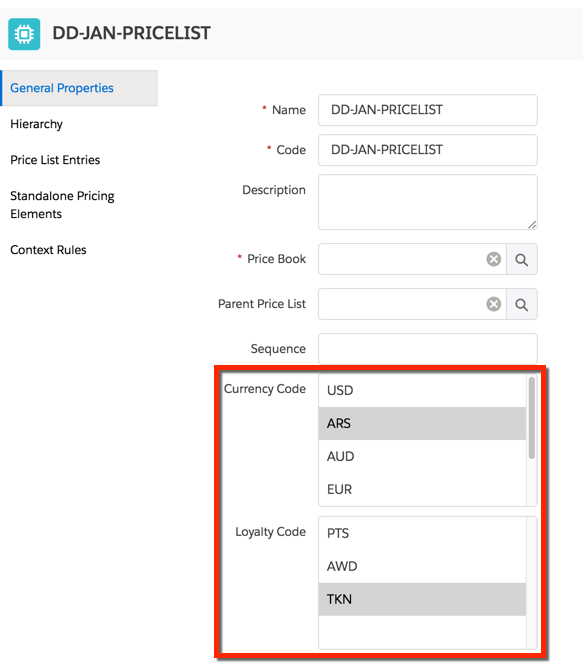This screenshot has height=669, width=583.
Task: Click the Loyalty Code list scrollbar
Action: (531, 583)
